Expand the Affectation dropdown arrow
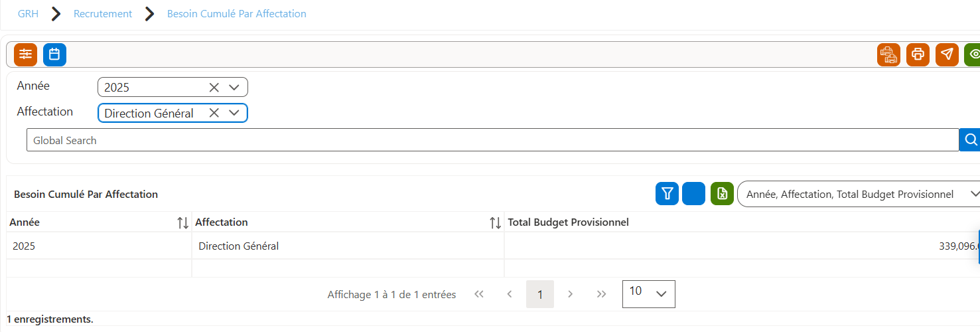 pyautogui.click(x=234, y=113)
